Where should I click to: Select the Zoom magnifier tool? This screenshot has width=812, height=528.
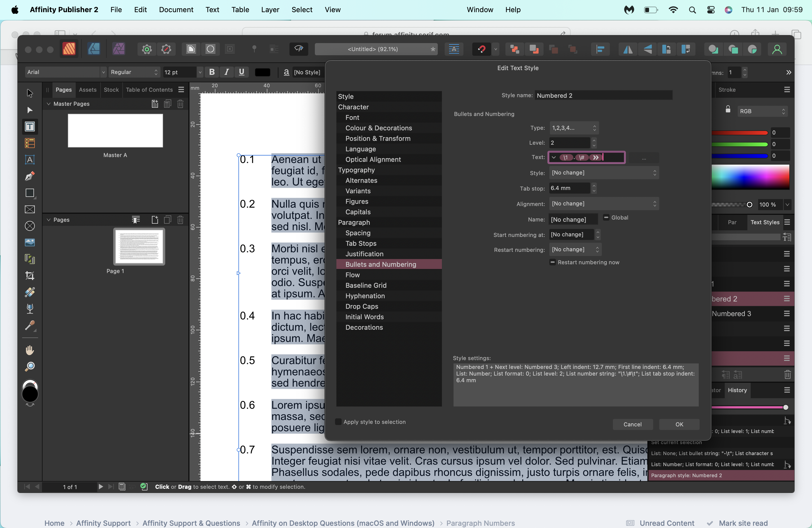(x=30, y=367)
